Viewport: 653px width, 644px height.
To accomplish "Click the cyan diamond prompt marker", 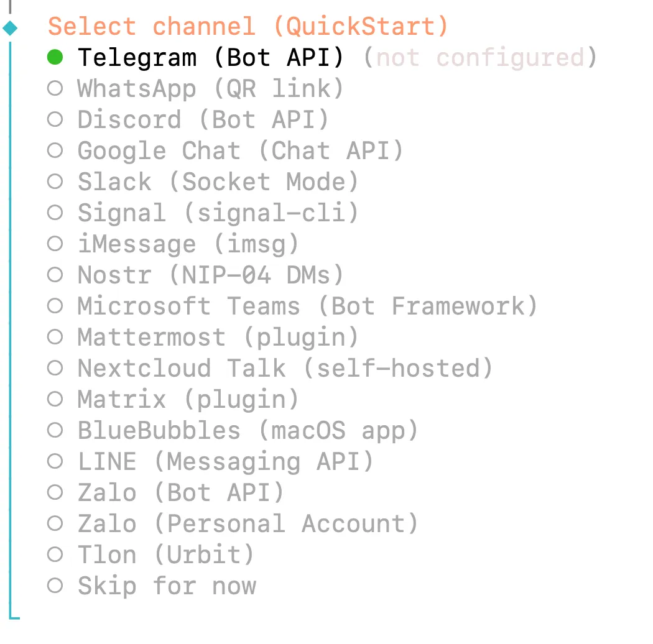I will pyautogui.click(x=11, y=28).
